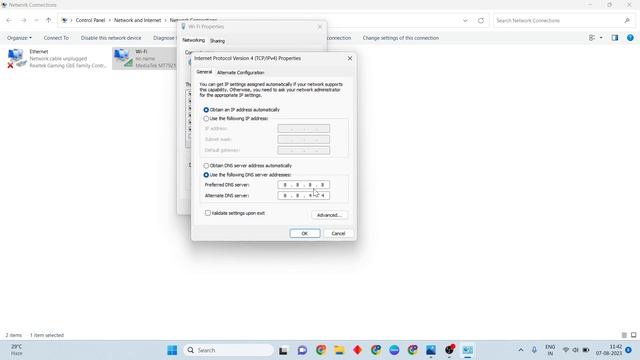Screen dimensions: 640x360
Task: Select the Wi-Fi adapter icon
Action: coord(123,58)
